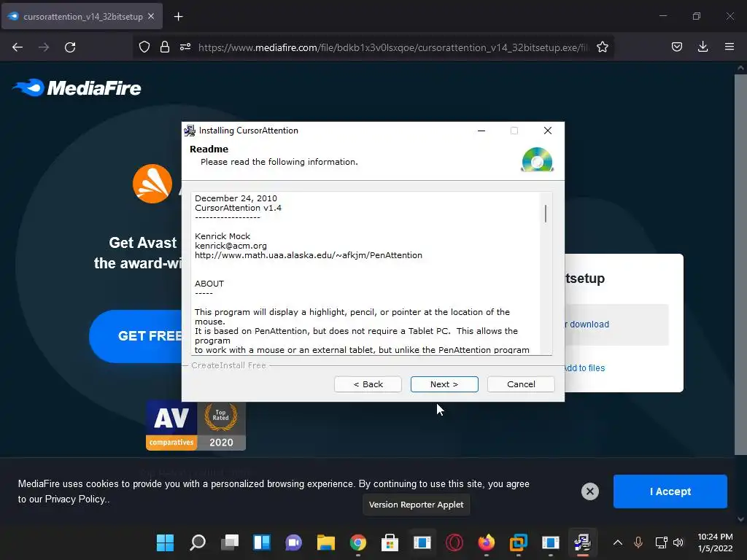Open Widgets from the taskbar
The height and width of the screenshot is (560, 747).
pos(262,542)
